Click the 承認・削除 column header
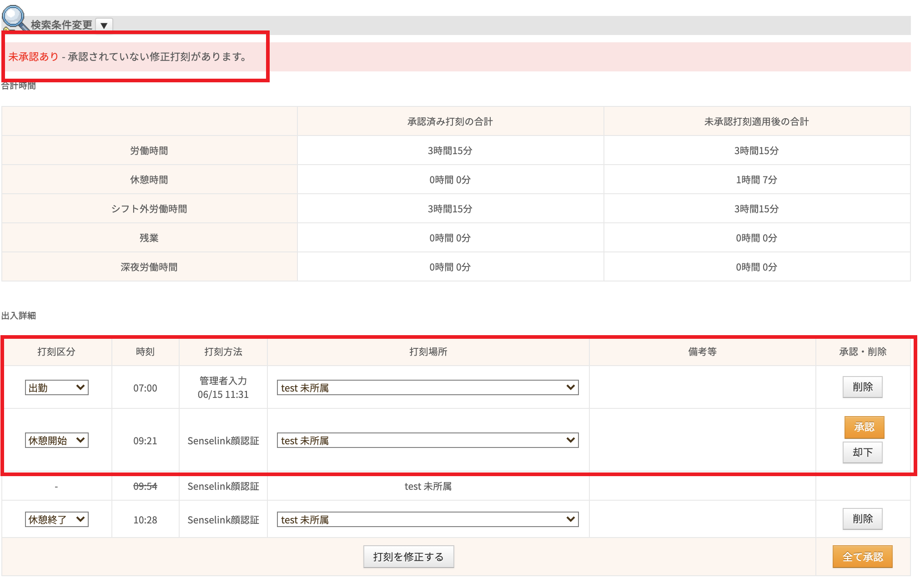920x588 pixels. tap(864, 351)
